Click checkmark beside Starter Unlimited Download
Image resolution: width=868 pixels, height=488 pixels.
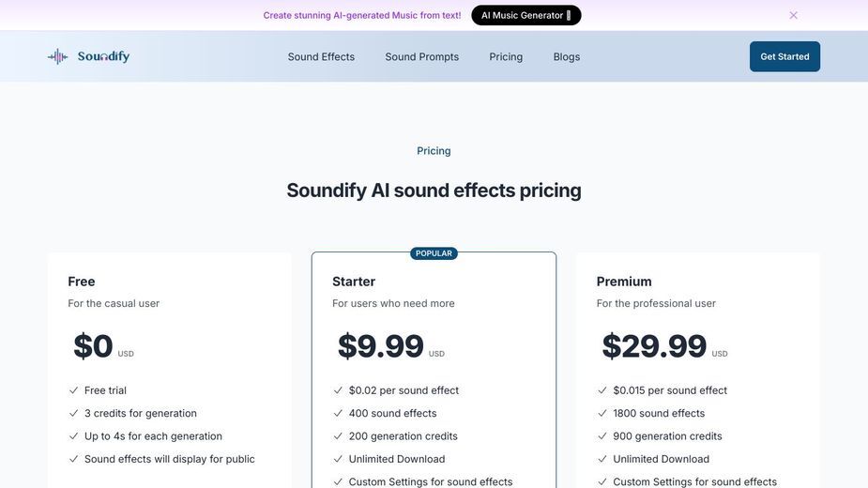pos(338,459)
